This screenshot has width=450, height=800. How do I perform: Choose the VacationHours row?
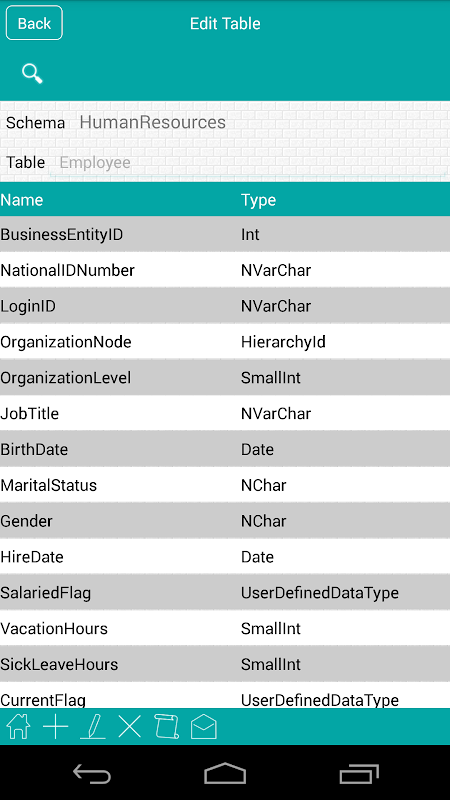click(225, 628)
